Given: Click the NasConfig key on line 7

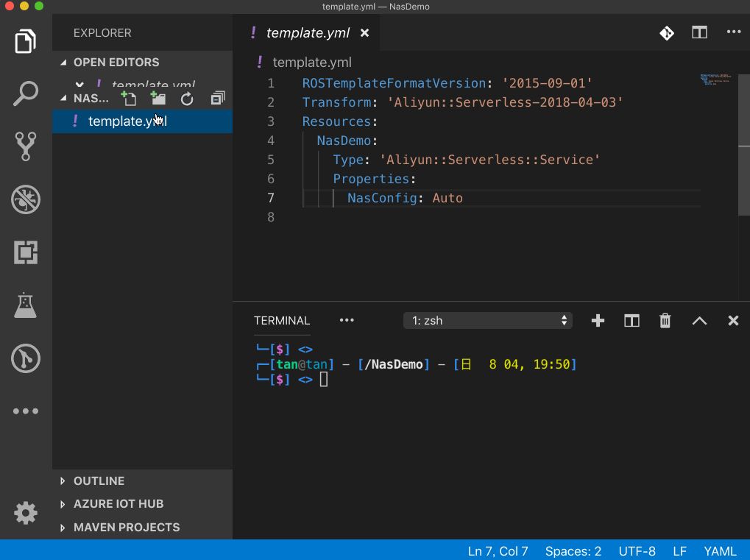Looking at the screenshot, I should [x=382, y=198].
